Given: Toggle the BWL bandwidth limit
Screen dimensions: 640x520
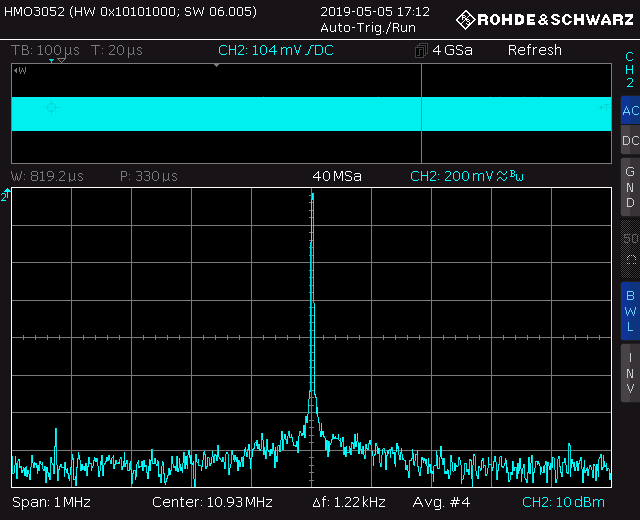Looking at the screenshot, I should (630, 310).
